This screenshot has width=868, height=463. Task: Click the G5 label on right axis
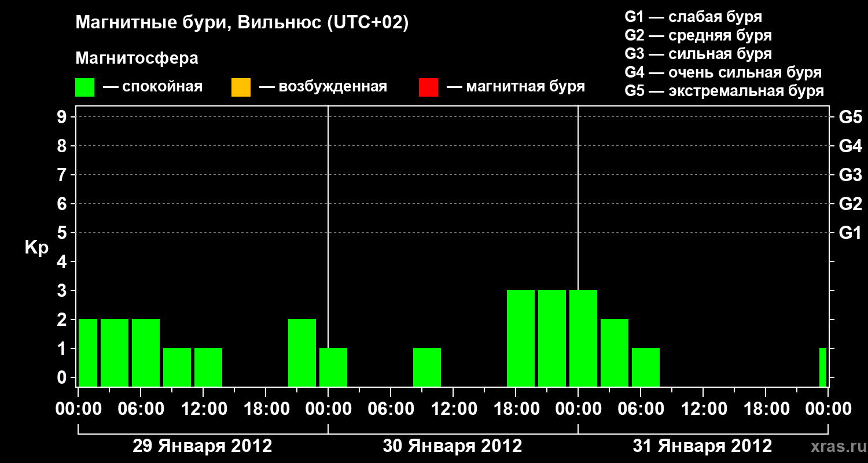[850, 117]
